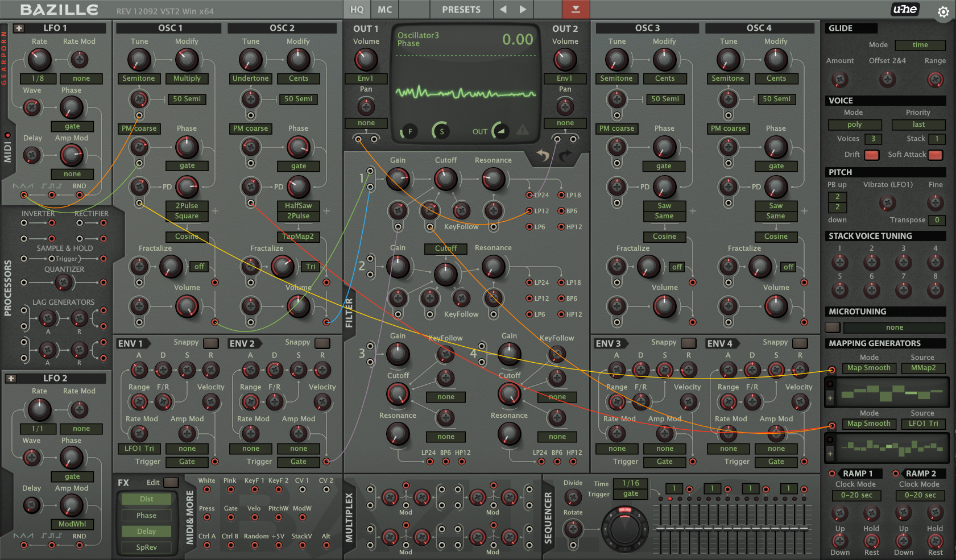Select the Dist effect button in FX
The height and width of the screenshot is (560, 956).
tap(146, 499)
